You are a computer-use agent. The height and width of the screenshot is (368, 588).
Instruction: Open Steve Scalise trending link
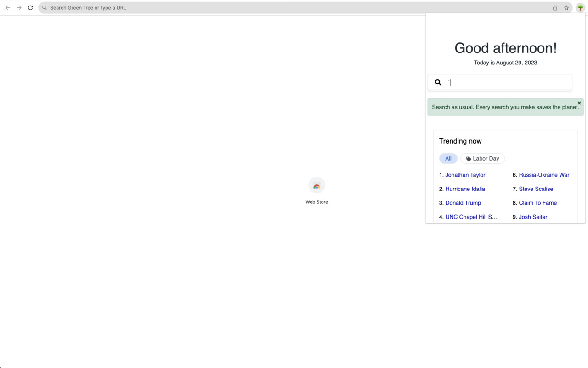pyautogui.click(x=536, y=189)
